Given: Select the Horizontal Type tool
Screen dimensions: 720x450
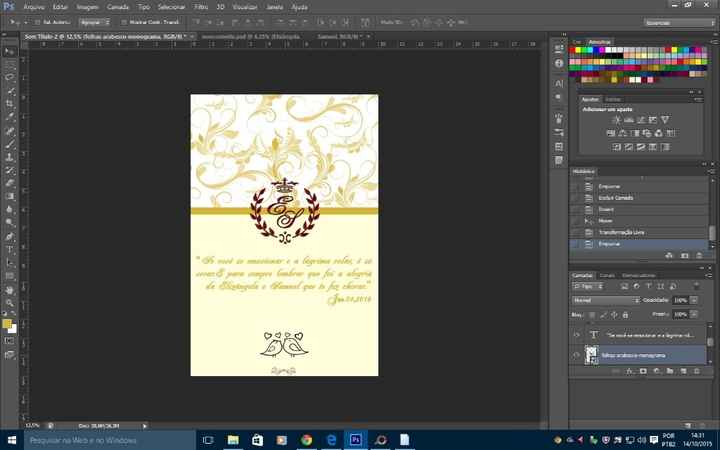Looking at the screenshot, I should point(9,250).
